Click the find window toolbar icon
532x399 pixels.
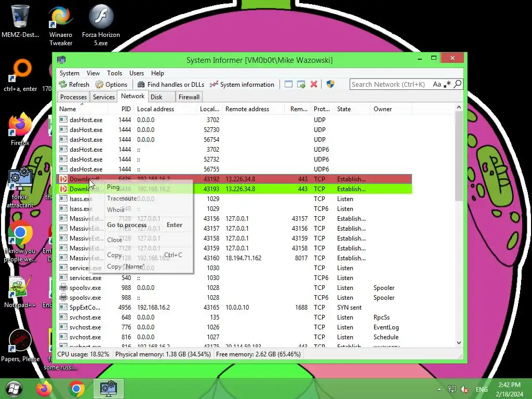pos(288,84)
